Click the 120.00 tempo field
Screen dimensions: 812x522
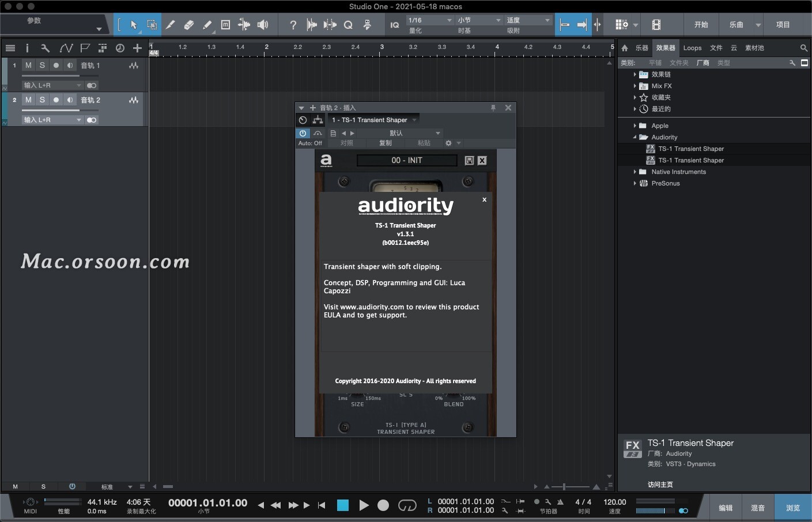point(615,502)
